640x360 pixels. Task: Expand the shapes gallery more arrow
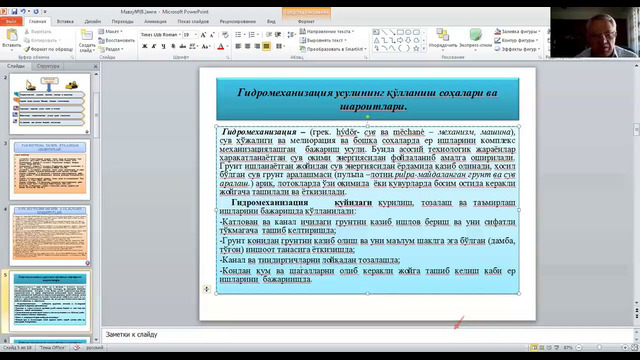[x=424, y=49]
